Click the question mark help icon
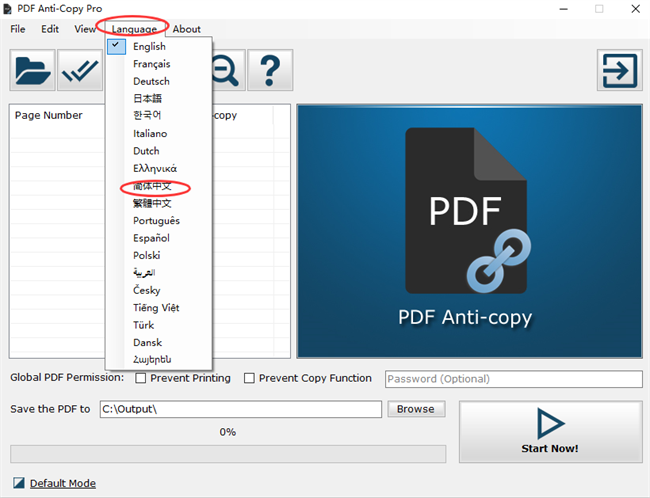 tap(270, 70)
